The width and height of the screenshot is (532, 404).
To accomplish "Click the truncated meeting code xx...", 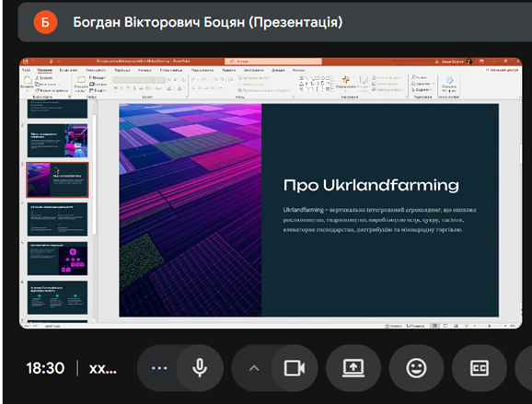I will 102,368.
